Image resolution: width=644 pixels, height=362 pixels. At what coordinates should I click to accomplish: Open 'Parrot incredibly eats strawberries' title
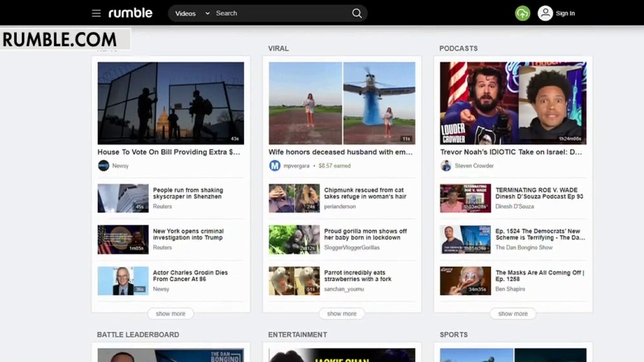357,276
